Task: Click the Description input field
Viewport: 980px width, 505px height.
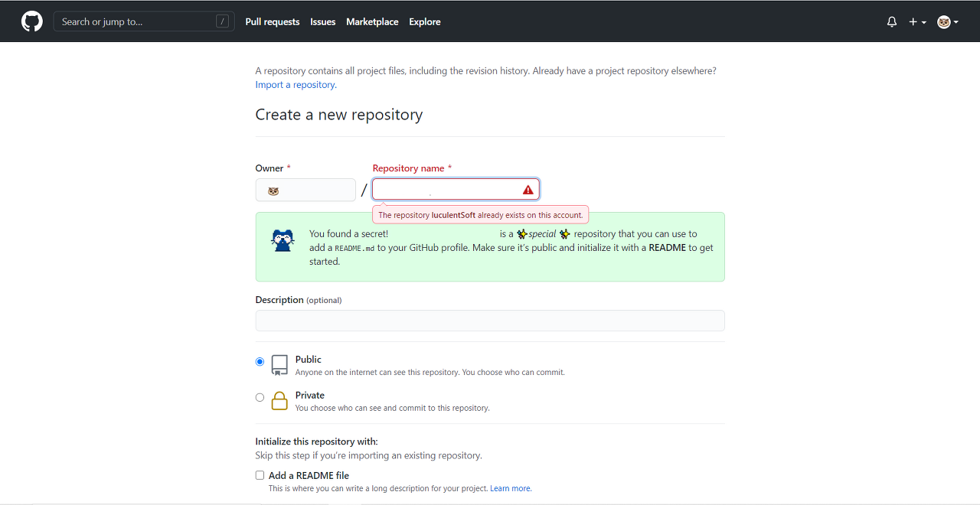Action: click(490, 321)
